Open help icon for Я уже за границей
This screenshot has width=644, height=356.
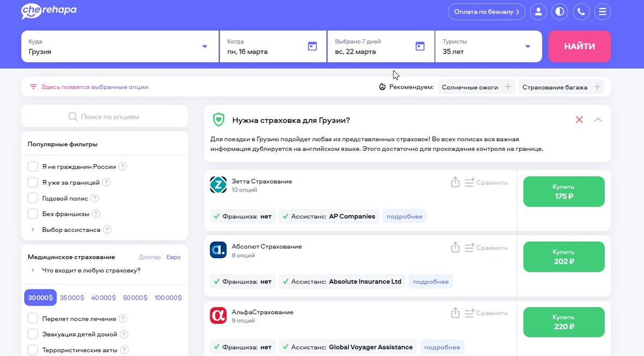(x=106, y=182)
